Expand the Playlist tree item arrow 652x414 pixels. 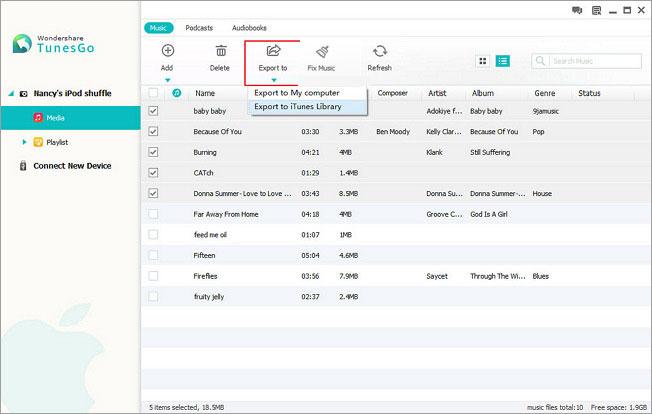pos(24,142)
